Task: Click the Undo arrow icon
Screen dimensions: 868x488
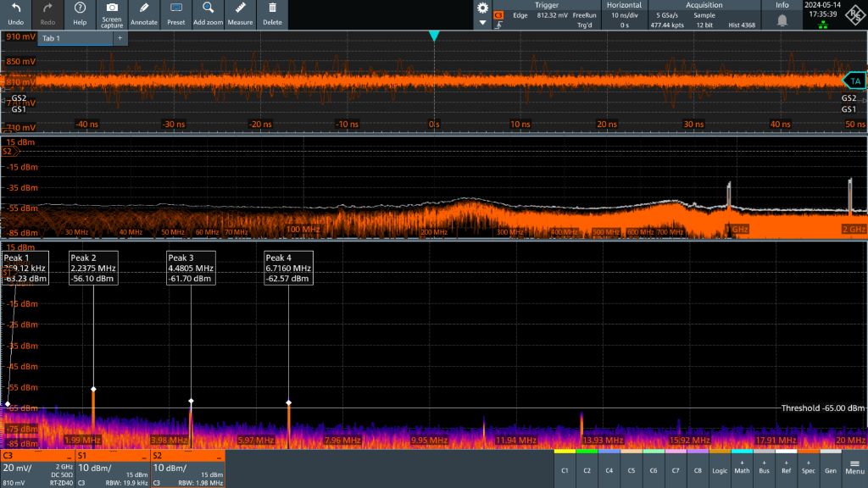Action: pos(16,8)
